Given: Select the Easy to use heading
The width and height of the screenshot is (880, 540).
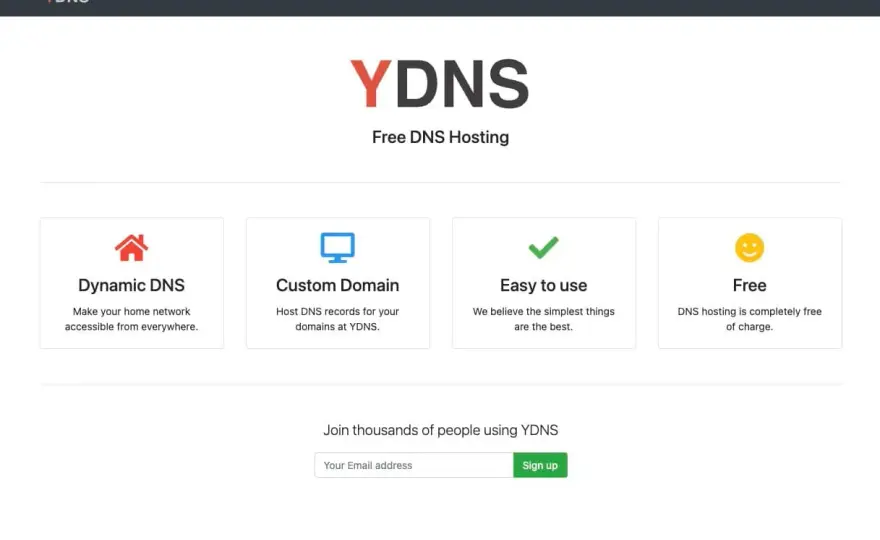Looking at the screenshot, I should click(543, 285).
